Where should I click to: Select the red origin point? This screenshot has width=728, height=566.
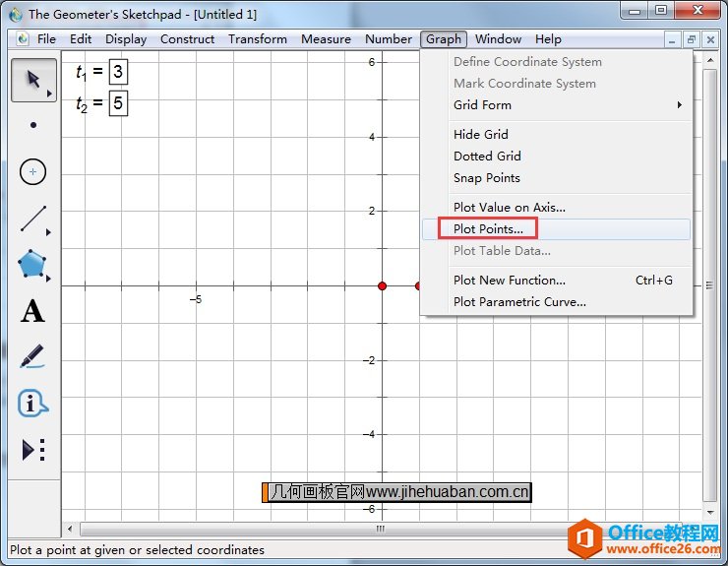(382, 285)
